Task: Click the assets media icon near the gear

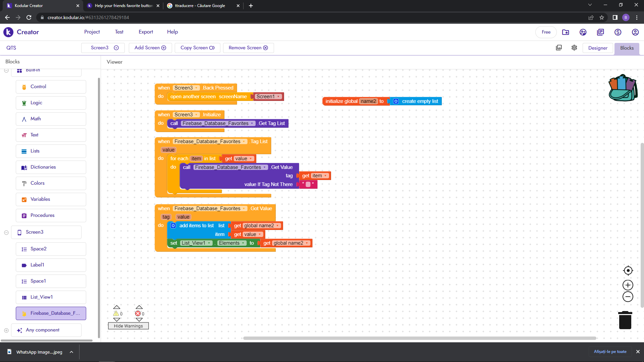Action: pyautogui.click(x=559, y=48)
